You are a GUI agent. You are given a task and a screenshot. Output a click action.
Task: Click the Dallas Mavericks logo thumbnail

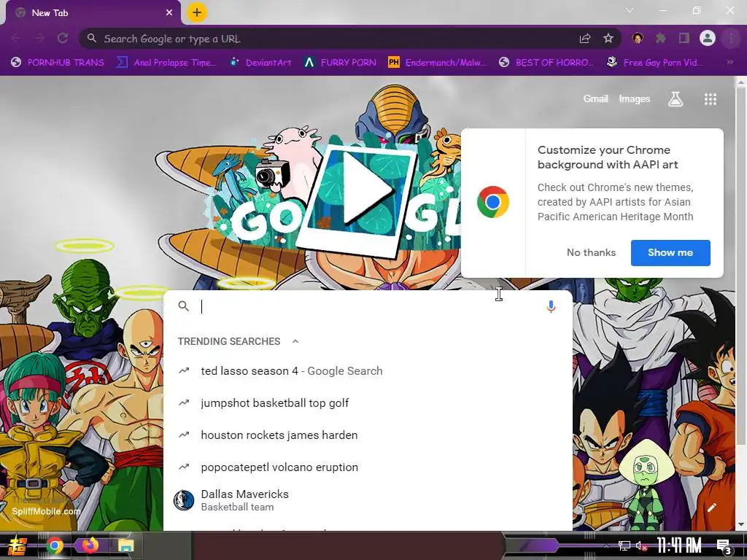(183, 500)
